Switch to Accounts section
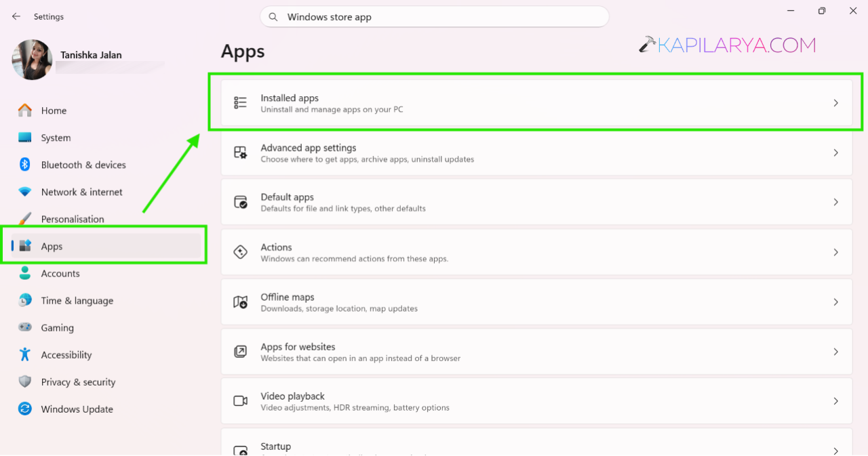868x456 pixels. 107,273
